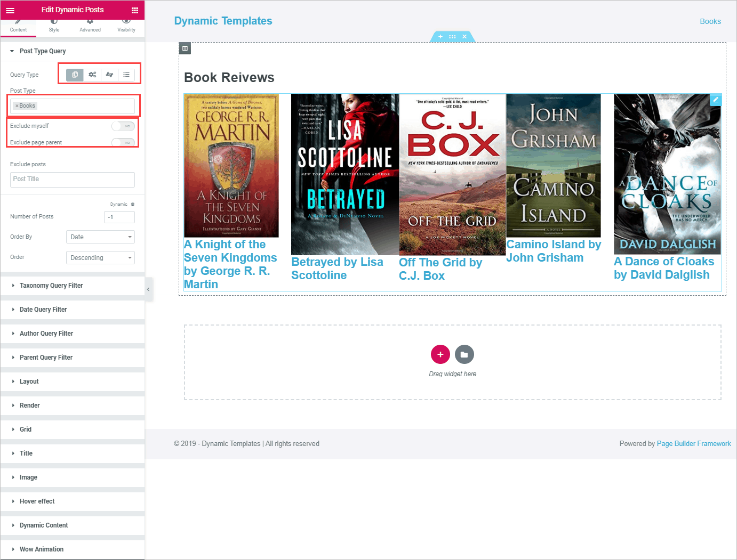Click the plus icon on section handle
The image size is (737, 560).
pos(440,37)
